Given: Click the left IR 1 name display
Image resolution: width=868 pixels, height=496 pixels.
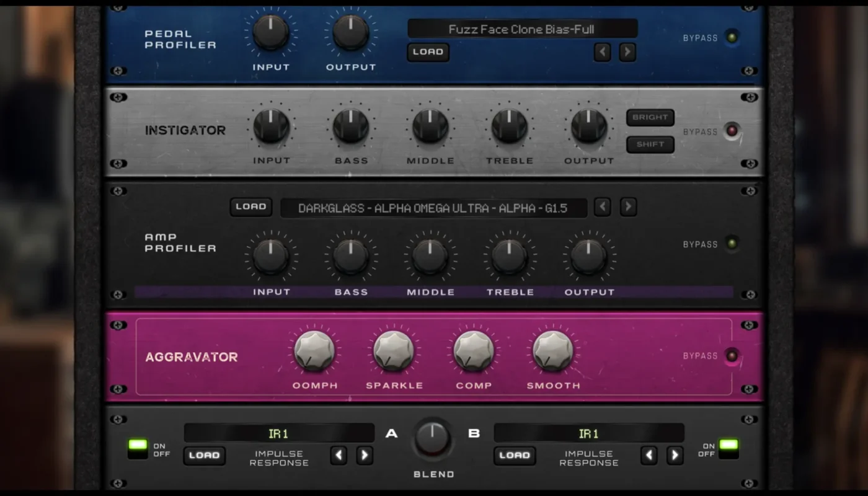Looking at the screenshot, I should tap(279, 433).
